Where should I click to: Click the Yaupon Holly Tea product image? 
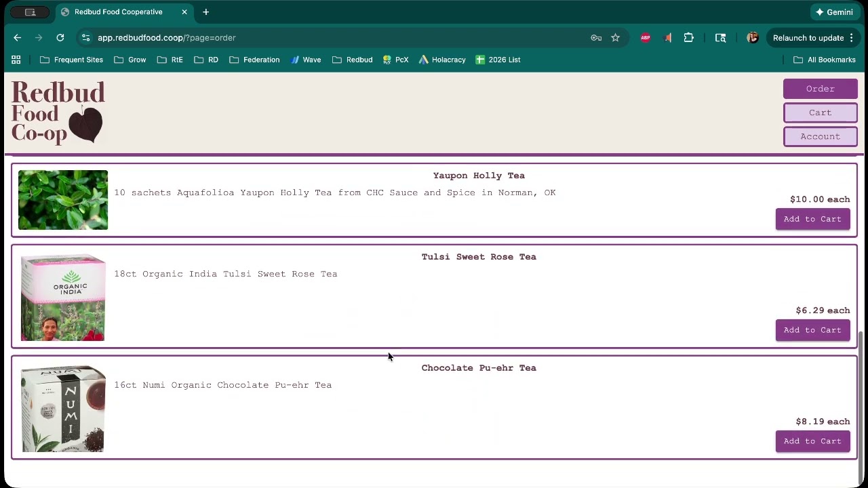tap(63, 200)
